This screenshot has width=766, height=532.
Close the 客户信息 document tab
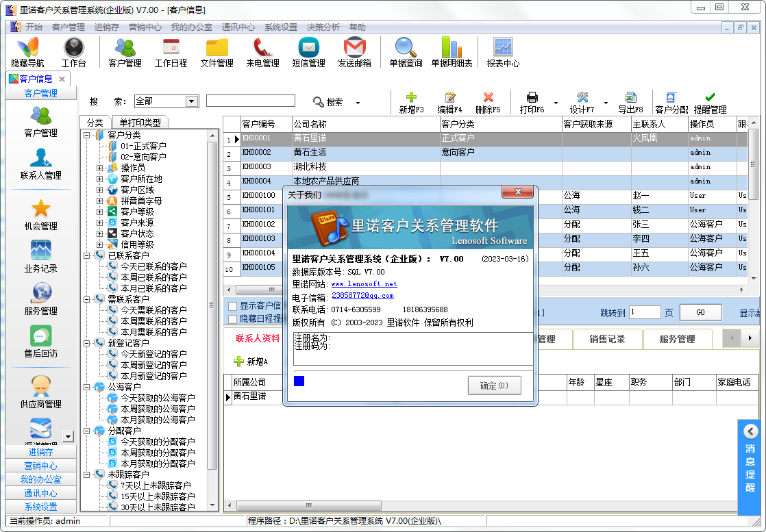click(62, 79)
